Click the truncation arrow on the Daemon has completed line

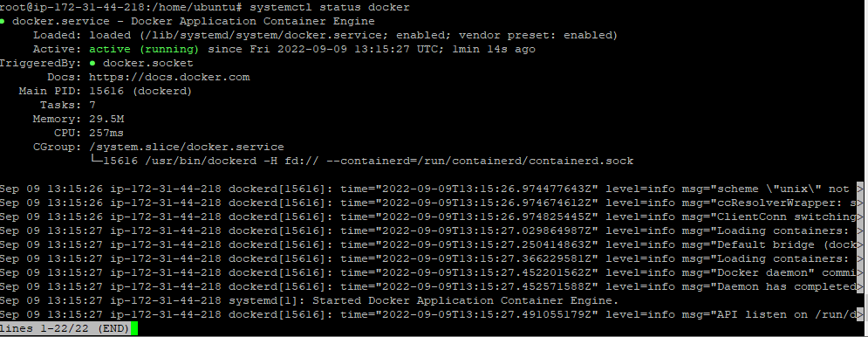pos(859,286)
